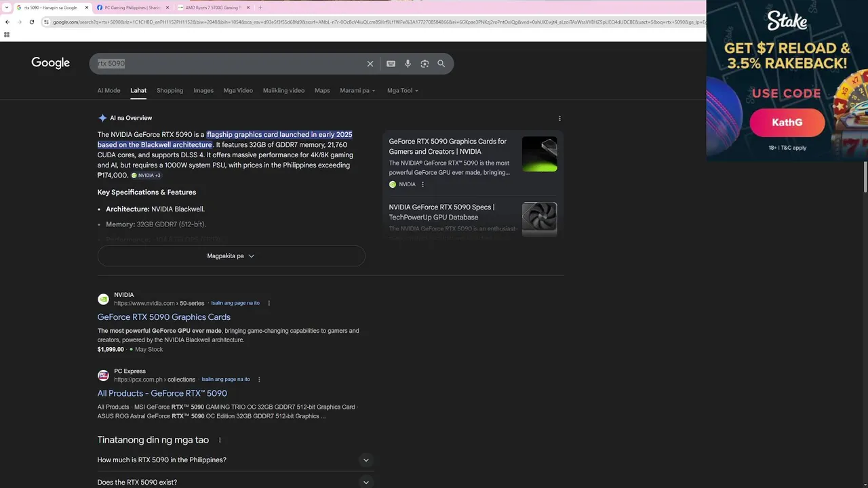The width and height of the screenshot is (868, 488).
Task: Open three-dot menu for PC Express result
Action: coord(259,380)
